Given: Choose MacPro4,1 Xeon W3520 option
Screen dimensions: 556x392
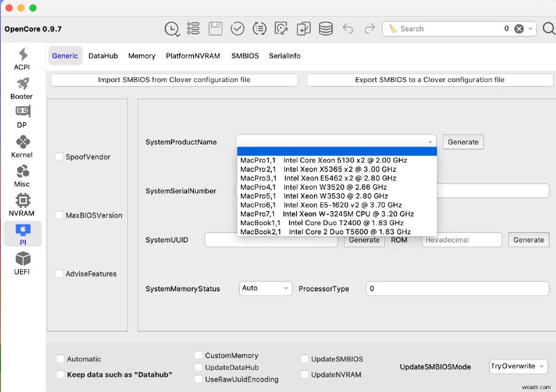Looking at the screenshot, I should point(336,187).
